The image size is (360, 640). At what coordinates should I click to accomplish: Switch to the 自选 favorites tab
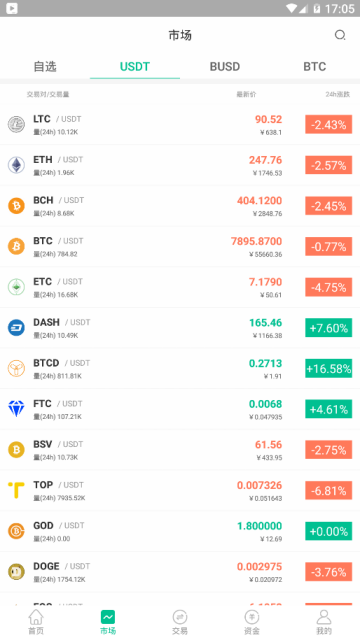[x=45, y=67]
